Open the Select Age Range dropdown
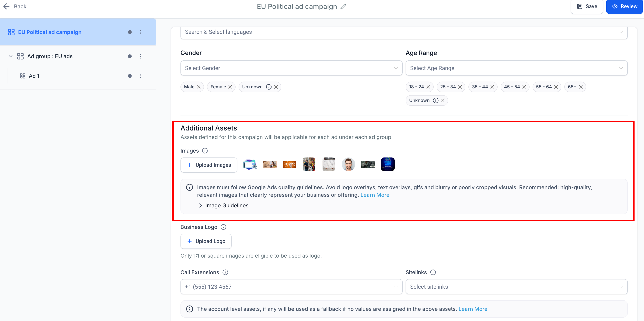 click(x=516, y=68)
